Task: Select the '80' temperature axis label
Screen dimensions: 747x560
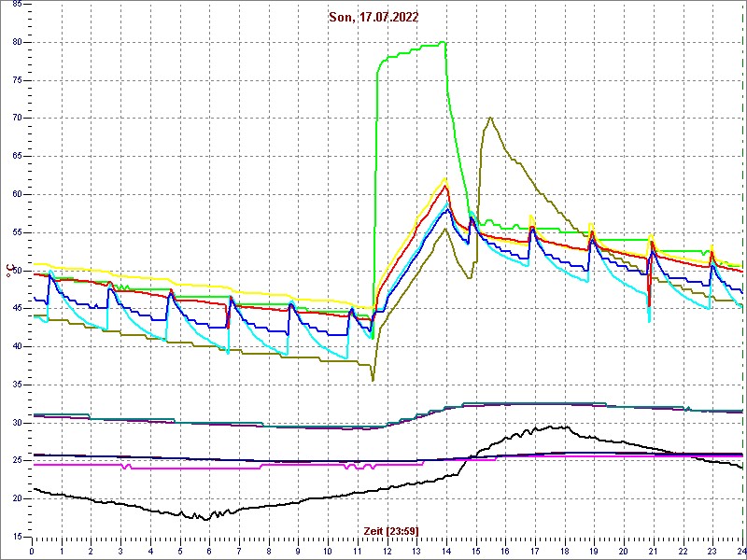Action: tap(16, 42)
